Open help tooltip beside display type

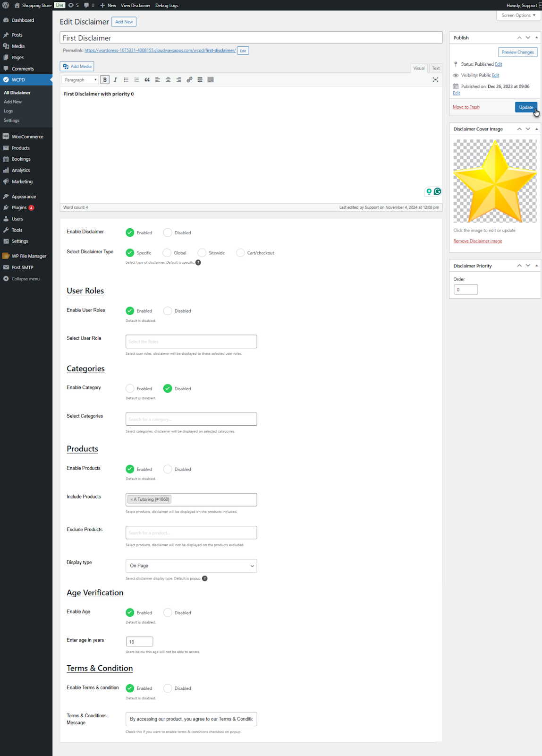(x=205, y=579)
